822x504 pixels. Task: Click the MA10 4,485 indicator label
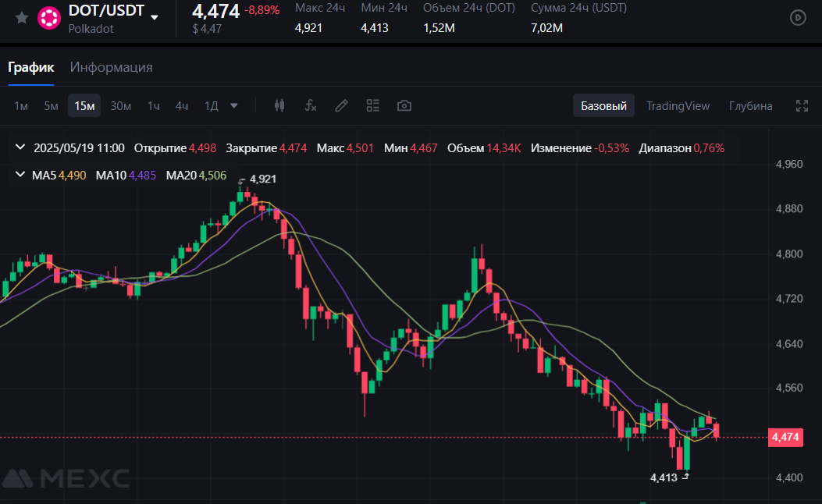[126, 176]
